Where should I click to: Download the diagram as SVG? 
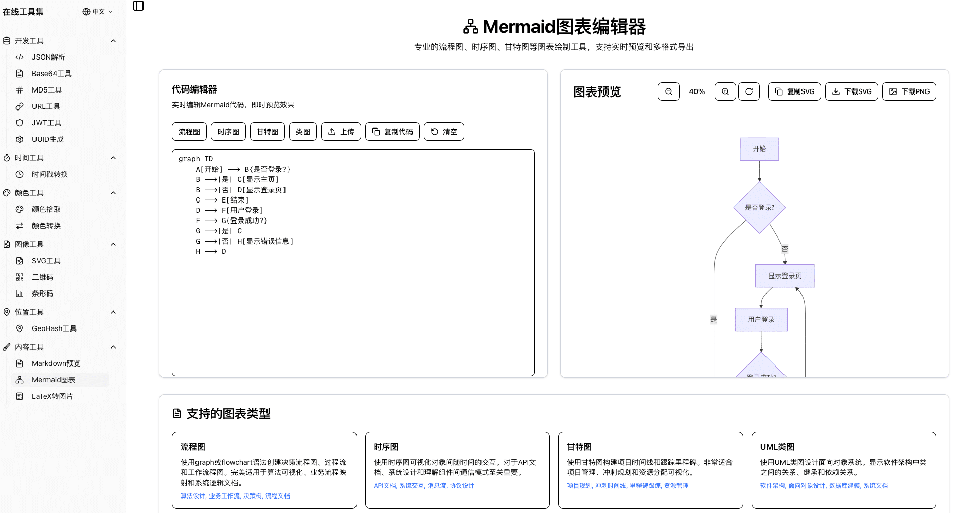(851, 91)
